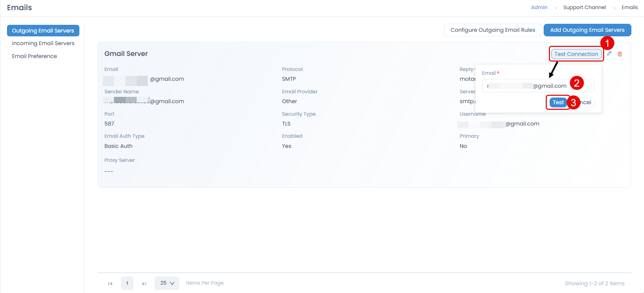Select page 1 in pagination

127,283
